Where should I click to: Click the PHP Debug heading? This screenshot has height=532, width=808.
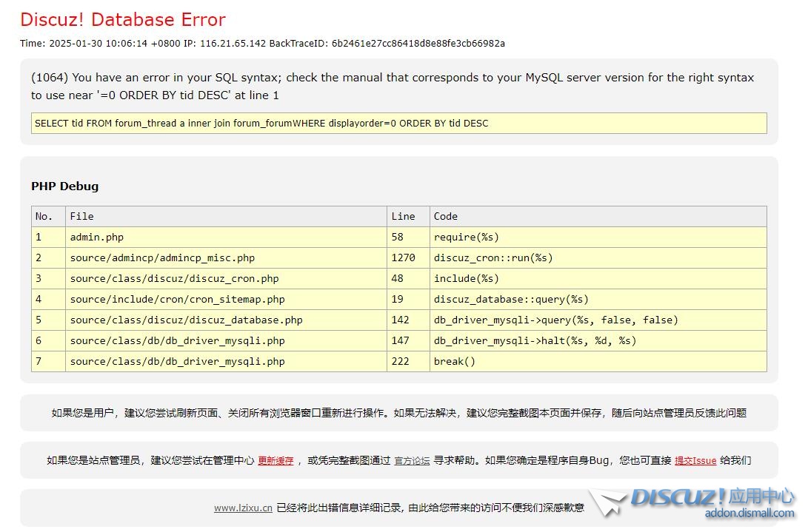64,186
